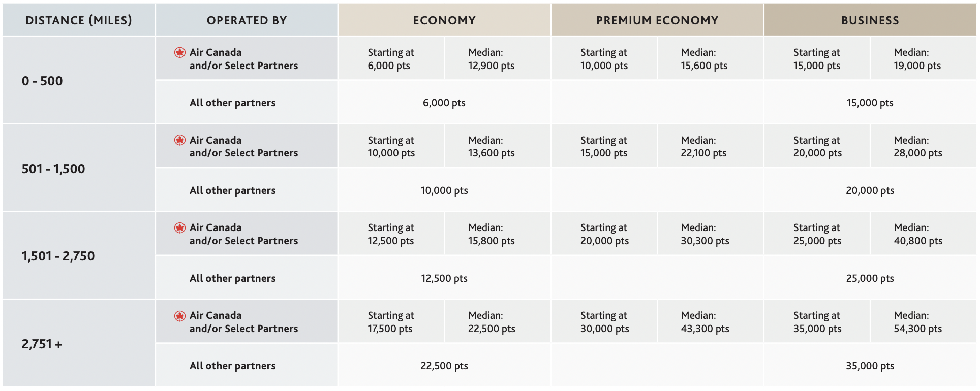Click the Air Canada logo in 0 - 500 row
Screen dimensions: 980x391
click(x=180, y=52)
